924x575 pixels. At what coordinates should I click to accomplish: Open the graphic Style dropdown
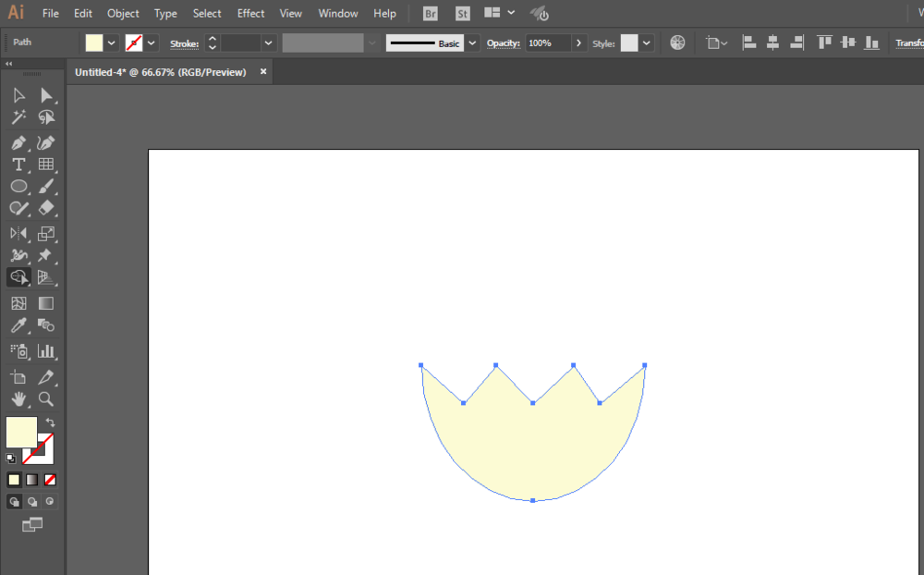point(647,43)
